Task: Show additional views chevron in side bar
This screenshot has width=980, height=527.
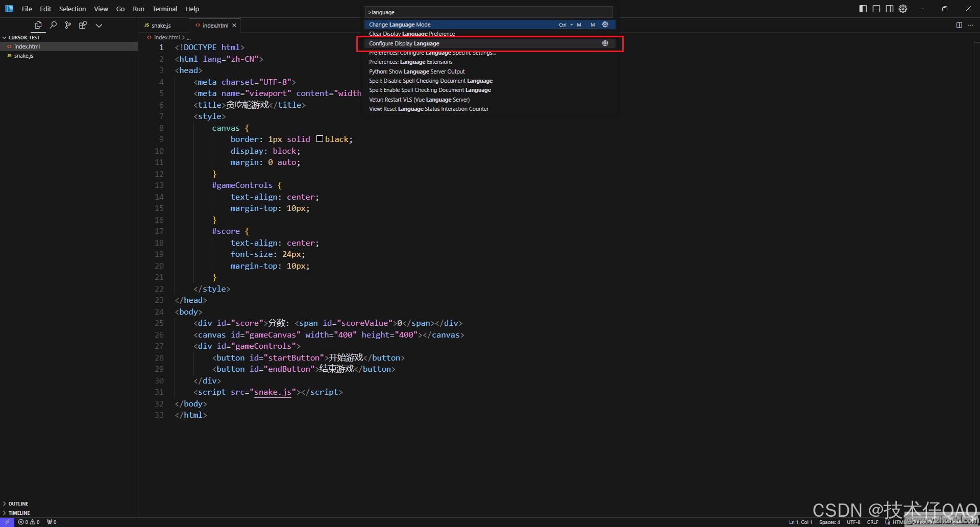Action: [99, 25]
